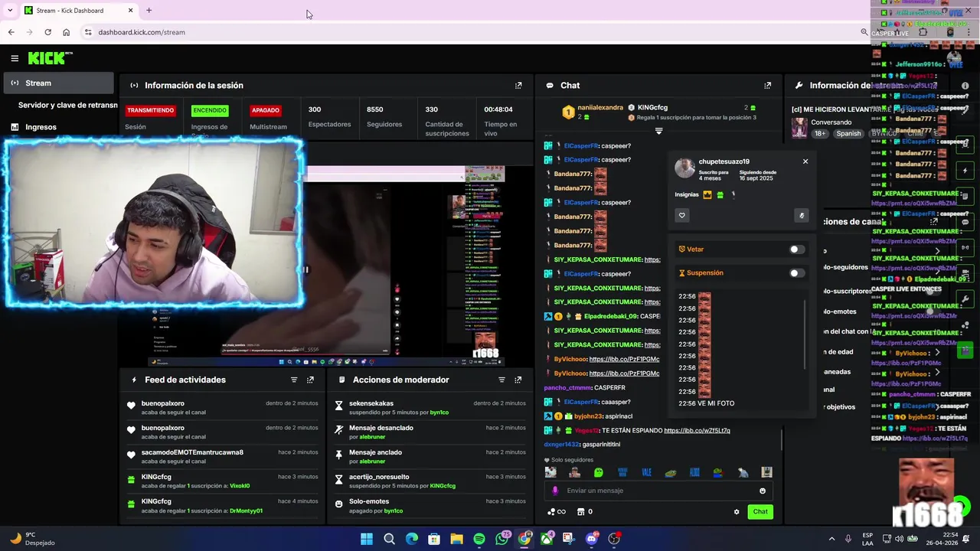Image resolution: width=980 pixels, height=551 pixels.
Task: Click sekensekakas in moderator actions
Action: click(371, 403)
